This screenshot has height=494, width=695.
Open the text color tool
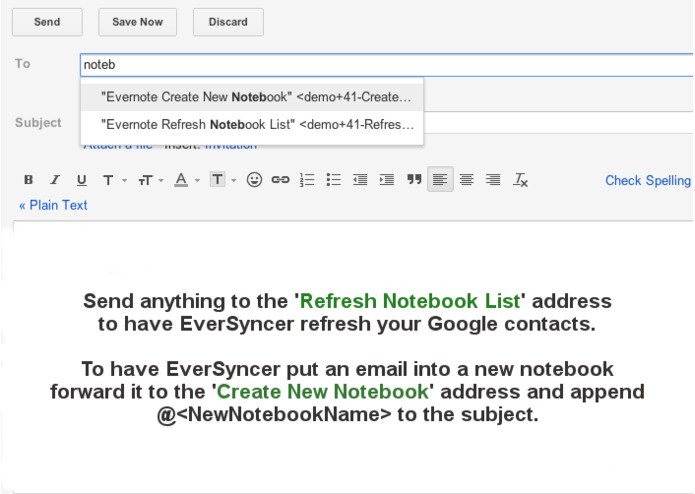[181, 179]
